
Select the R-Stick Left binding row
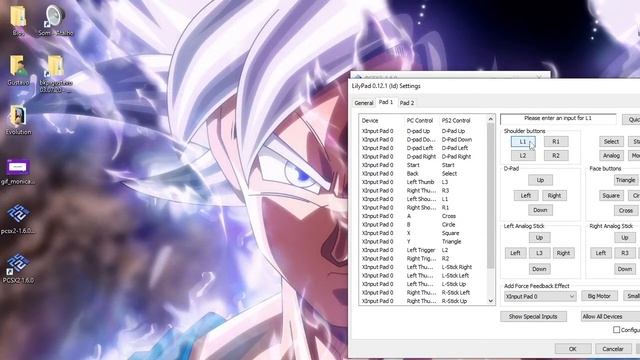[x=423, y=293]
